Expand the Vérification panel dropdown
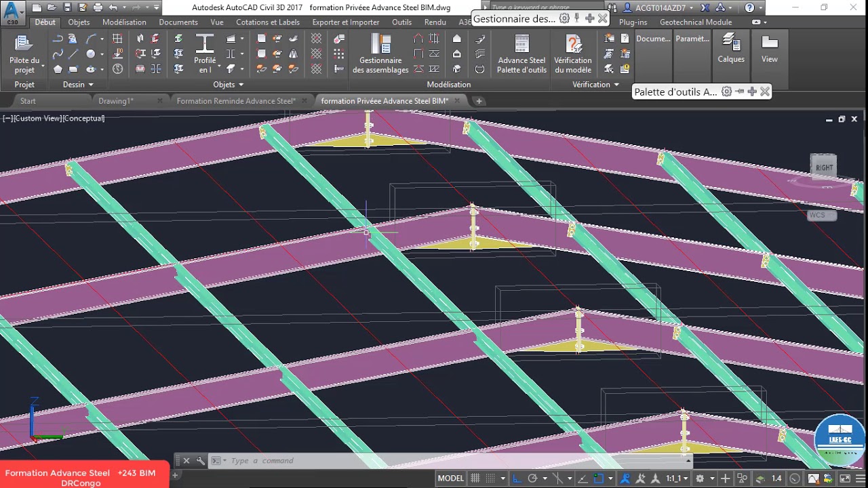Viewport: 868px width, 488px height. tap(616, 85)
